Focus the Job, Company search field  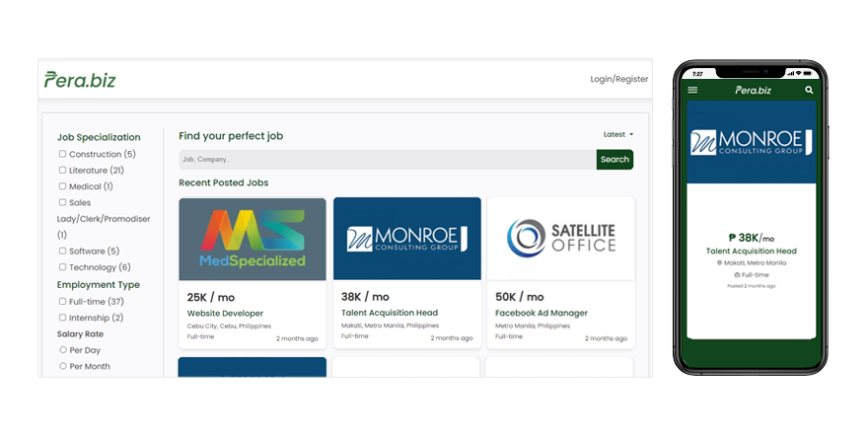(x=388, y=160)
